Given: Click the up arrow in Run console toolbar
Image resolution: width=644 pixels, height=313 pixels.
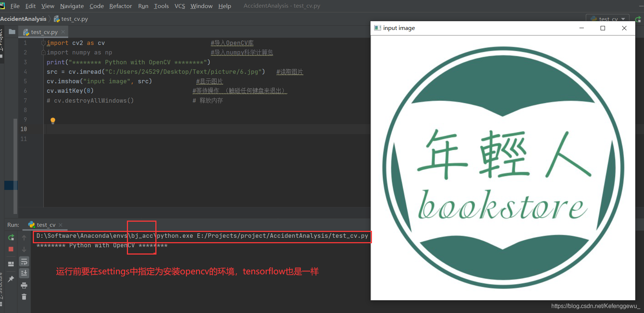Looking at the screenshot, I should [24, 238].
